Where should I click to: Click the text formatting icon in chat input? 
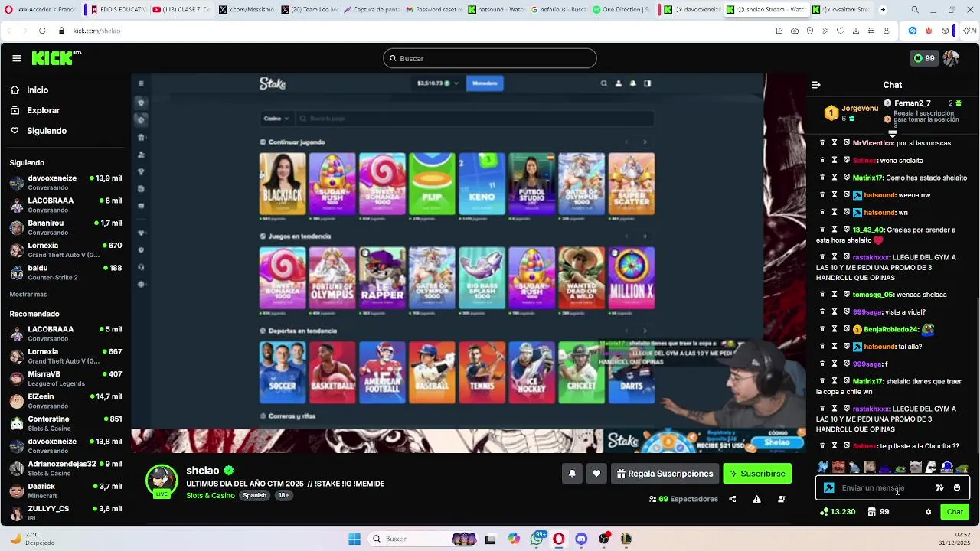tap(939, 487)
